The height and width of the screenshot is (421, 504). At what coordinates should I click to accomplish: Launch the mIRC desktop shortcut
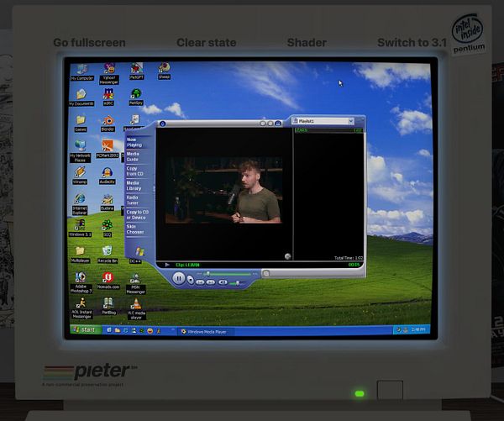point(108,97)
